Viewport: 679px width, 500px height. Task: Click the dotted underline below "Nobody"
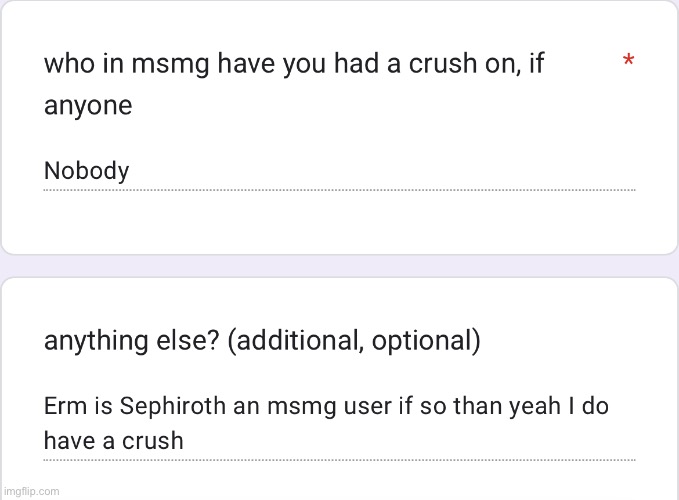339,190
